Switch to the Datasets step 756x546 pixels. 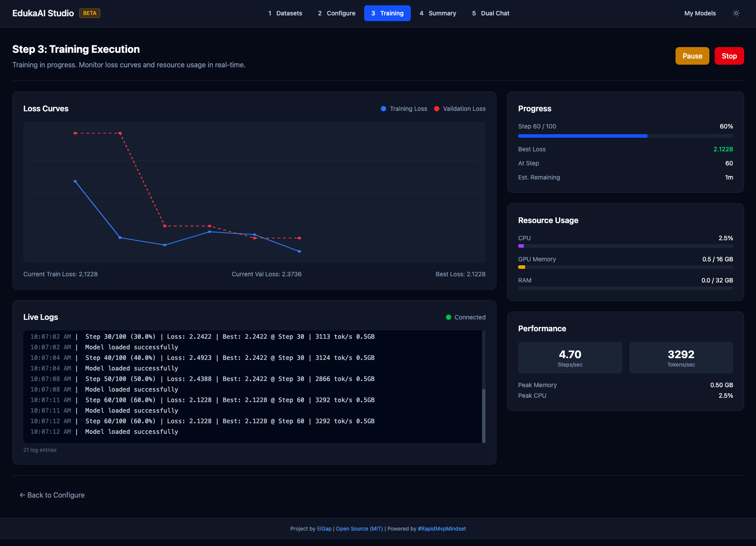(285, 13)
